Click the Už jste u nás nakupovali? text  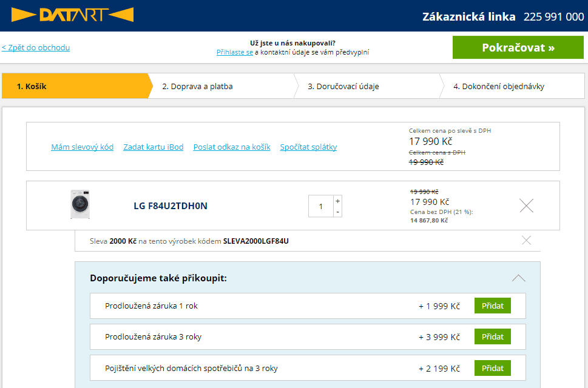293,43
